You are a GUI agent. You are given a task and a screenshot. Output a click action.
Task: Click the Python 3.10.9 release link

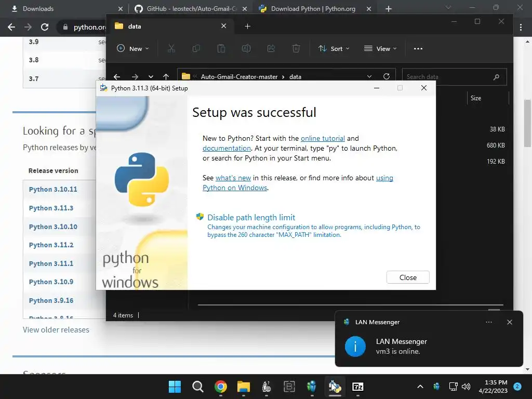[51, 282]
